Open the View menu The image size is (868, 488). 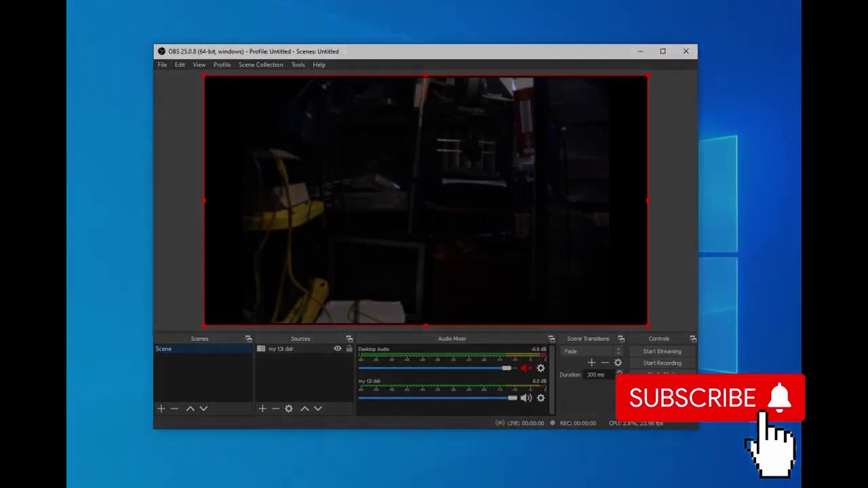[x=199, y=65]
